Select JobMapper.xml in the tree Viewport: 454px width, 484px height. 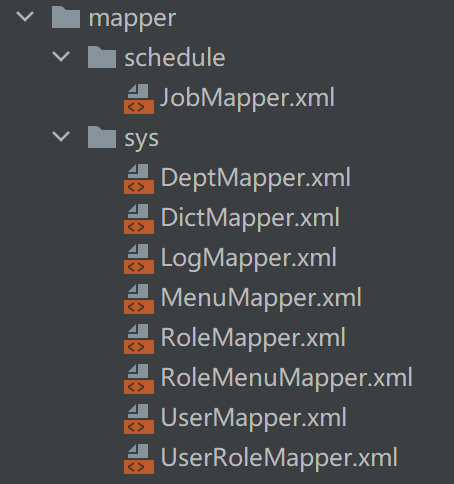point(247,98)
